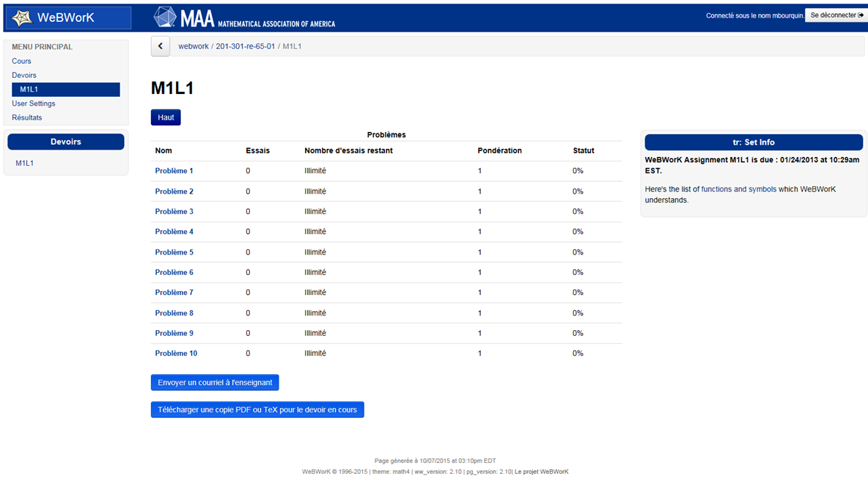
Task: Click the 201-301-re-65-01 breadcrumb link
Action: click(246, 46)
